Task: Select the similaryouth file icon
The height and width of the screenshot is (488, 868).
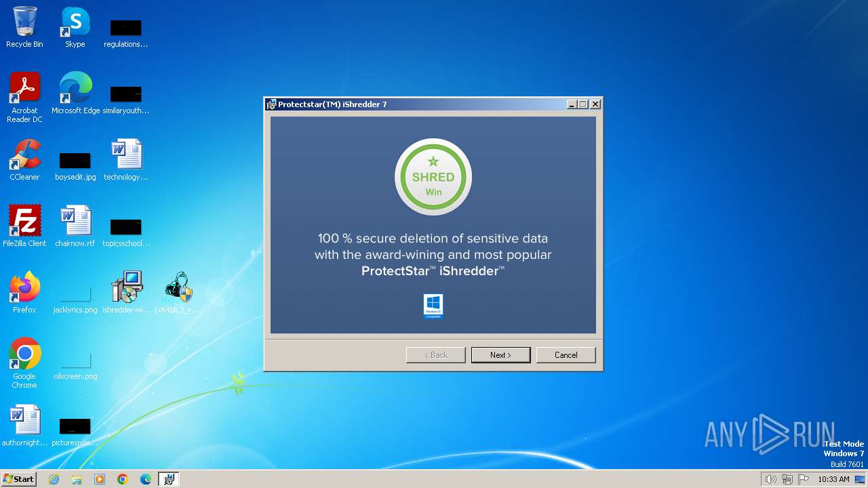Action: click(125, 100)
